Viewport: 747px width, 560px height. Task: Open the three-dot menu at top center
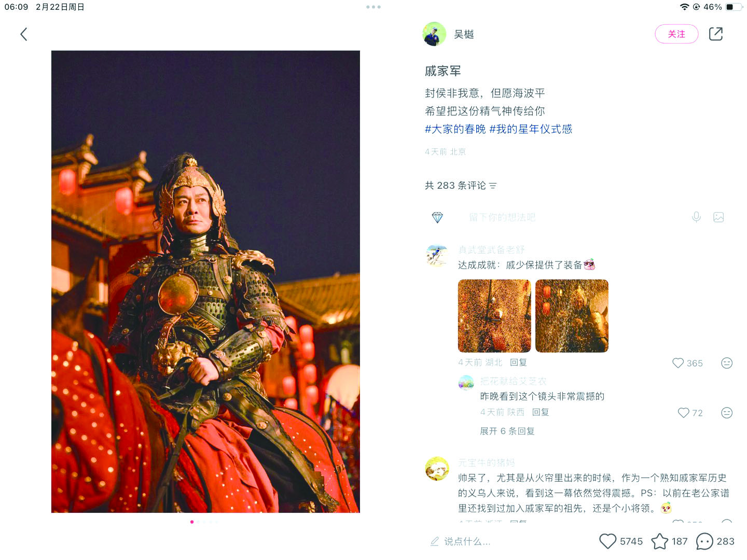[374, 7]
